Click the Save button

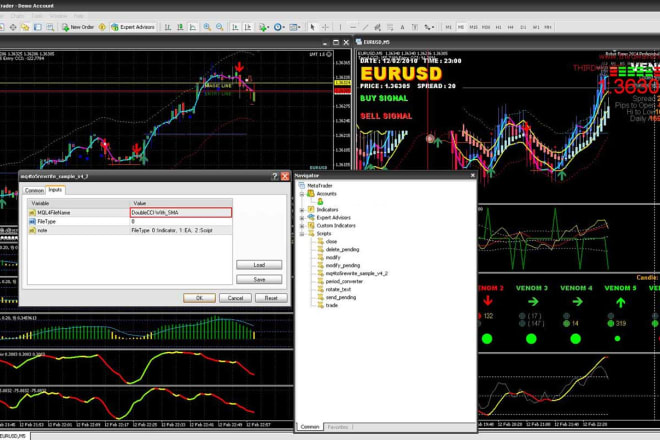[259, 280]
